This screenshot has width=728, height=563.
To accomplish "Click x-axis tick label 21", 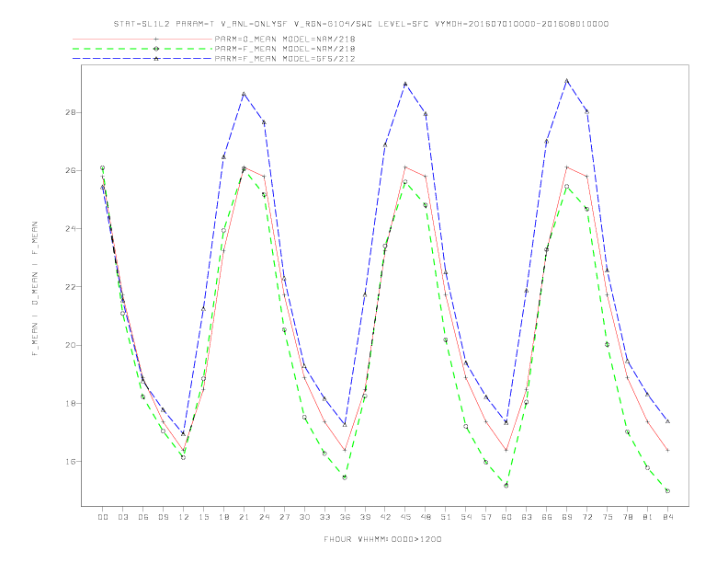I will point(244,517).
